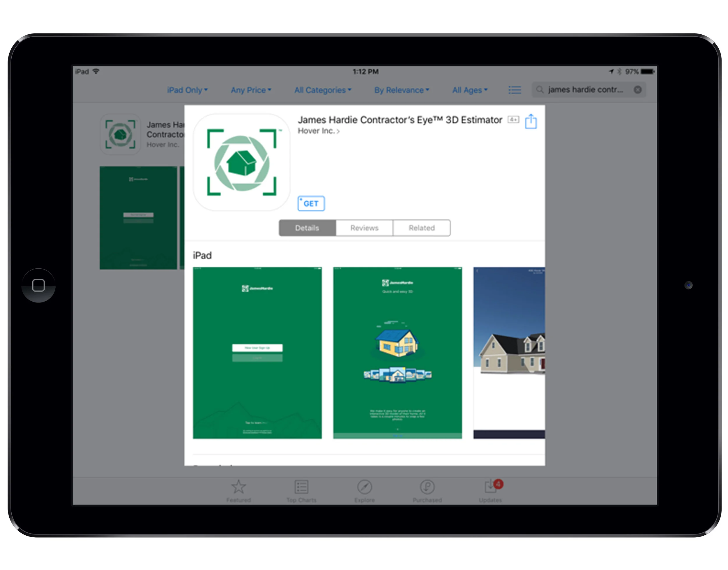Open the Explore compass tab
This screenshot has width=728, height=570.
pos(365,487)
